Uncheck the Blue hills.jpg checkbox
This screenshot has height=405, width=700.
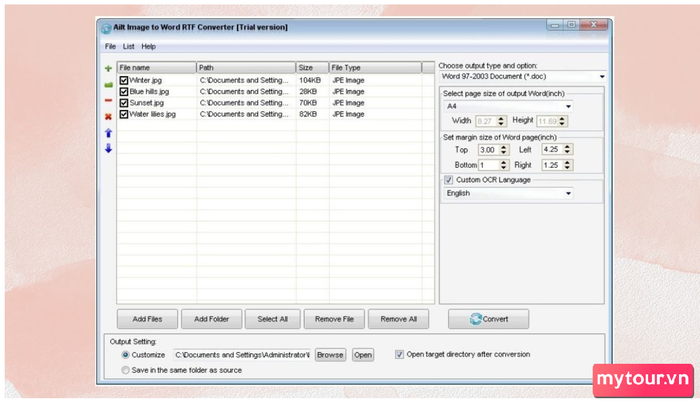pos(124,92)
